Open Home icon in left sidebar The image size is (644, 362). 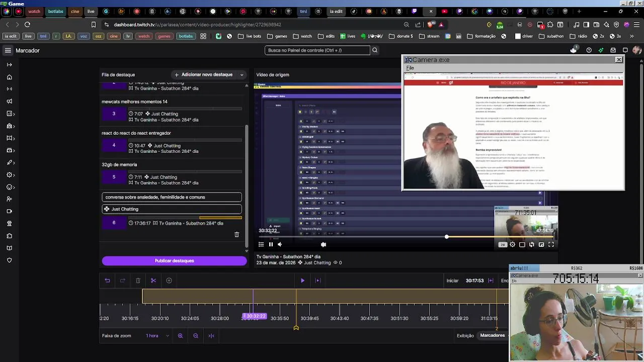[9, 77]
